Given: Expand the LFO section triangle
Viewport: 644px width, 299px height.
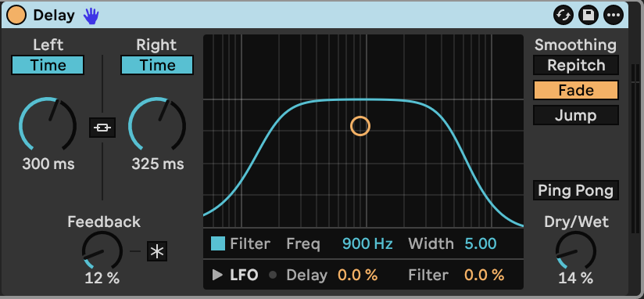Looking at the screenshot, I should 217,275.
